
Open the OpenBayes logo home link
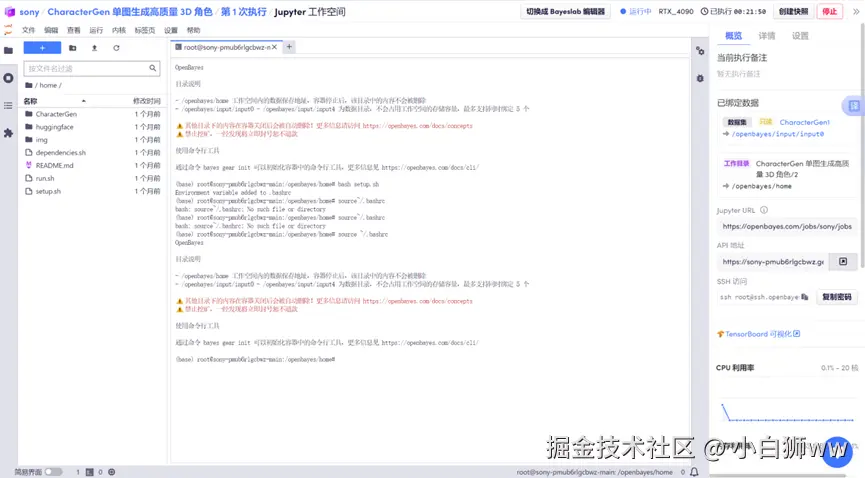[9, 12]
